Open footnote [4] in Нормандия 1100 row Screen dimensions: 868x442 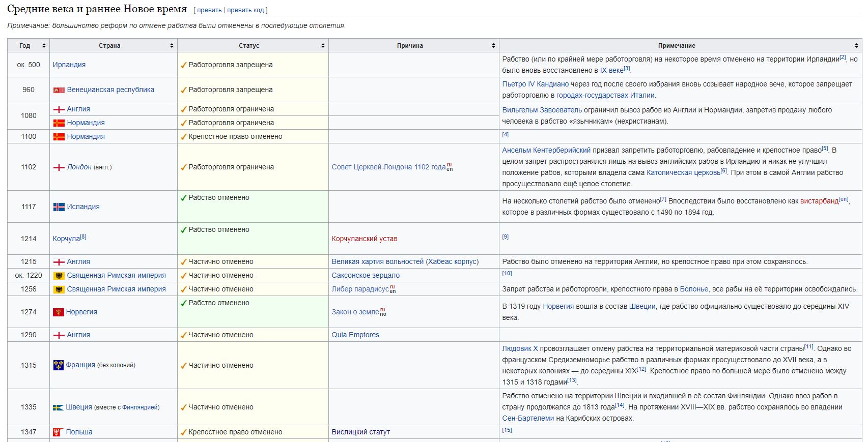[506, 135]
